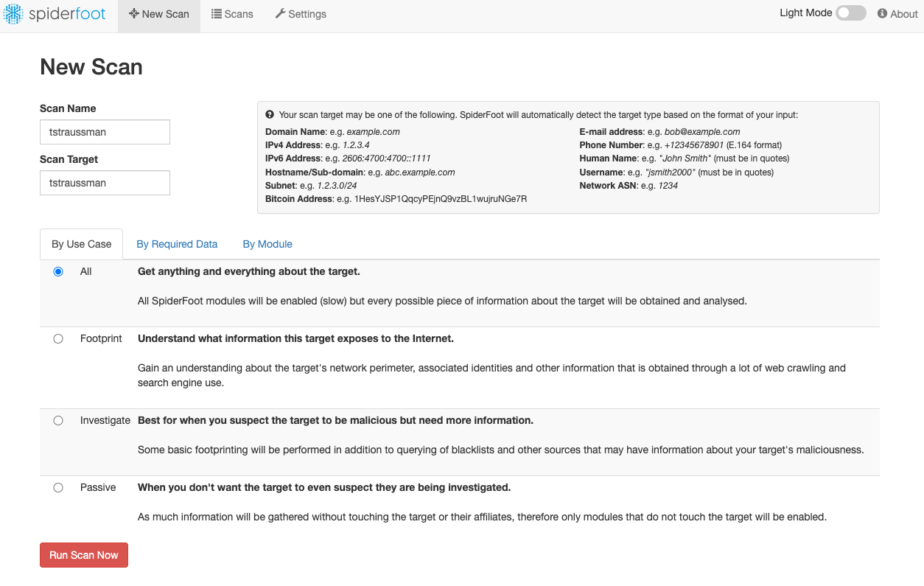924x586 pixels.
Task: Open the Settings page in navbar
Action: click(x=301, y=14)
